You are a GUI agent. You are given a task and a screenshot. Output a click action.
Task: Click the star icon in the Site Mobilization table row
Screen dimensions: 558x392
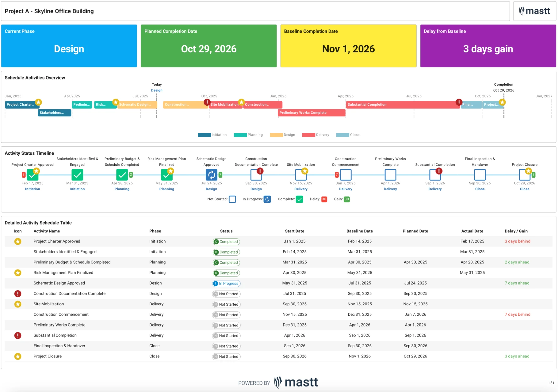17,304
